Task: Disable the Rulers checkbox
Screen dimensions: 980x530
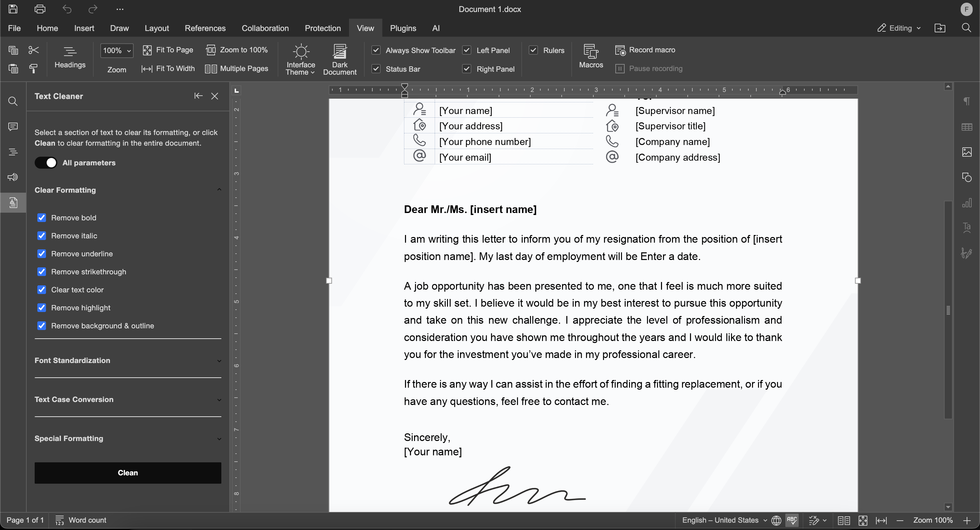Action: [x=533, y=50]
